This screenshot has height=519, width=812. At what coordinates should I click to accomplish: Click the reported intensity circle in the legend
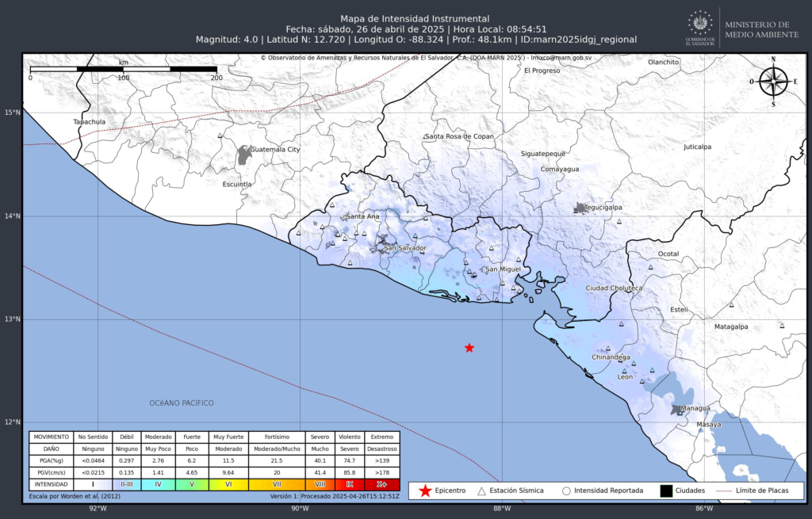pyautogui.click(x=566, y=491)
